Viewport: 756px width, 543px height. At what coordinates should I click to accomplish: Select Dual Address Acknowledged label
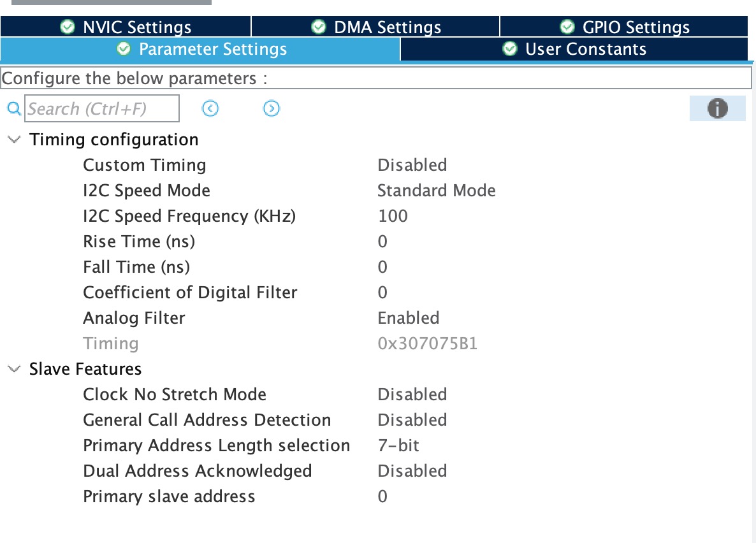pos(197,471)
